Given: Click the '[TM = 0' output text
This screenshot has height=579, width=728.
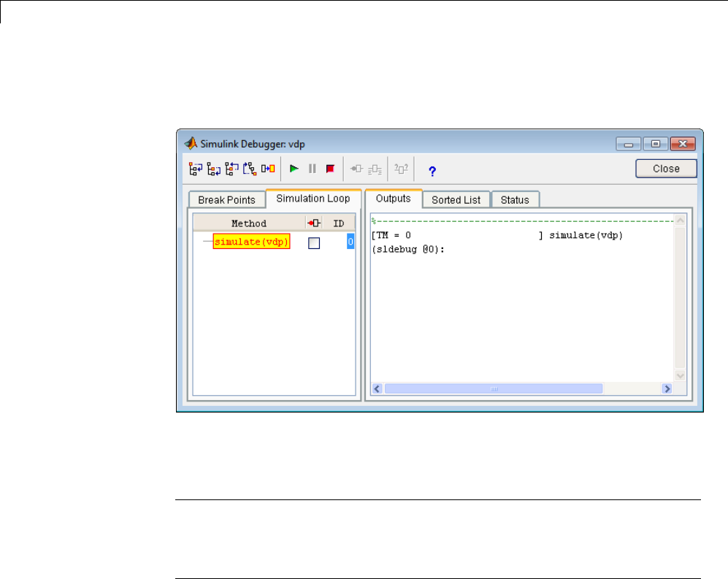Looking at the screenshot, I should 391,235.
